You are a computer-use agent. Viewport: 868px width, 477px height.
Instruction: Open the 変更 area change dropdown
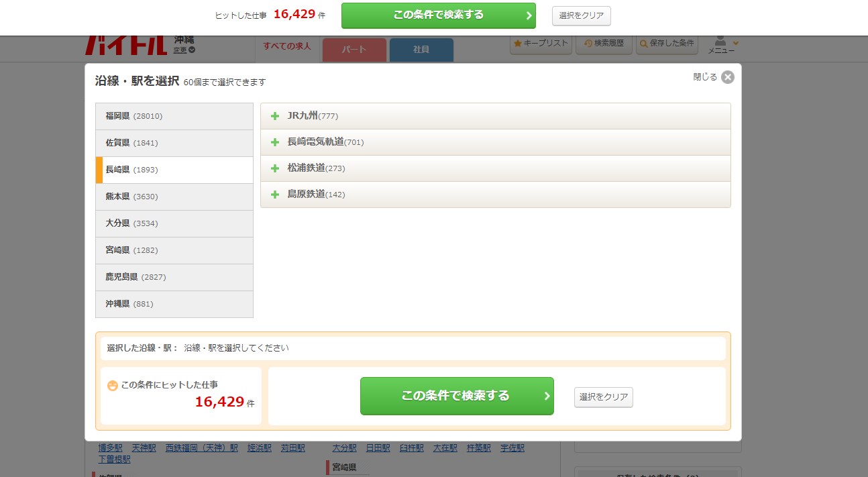tap(184, 50)
